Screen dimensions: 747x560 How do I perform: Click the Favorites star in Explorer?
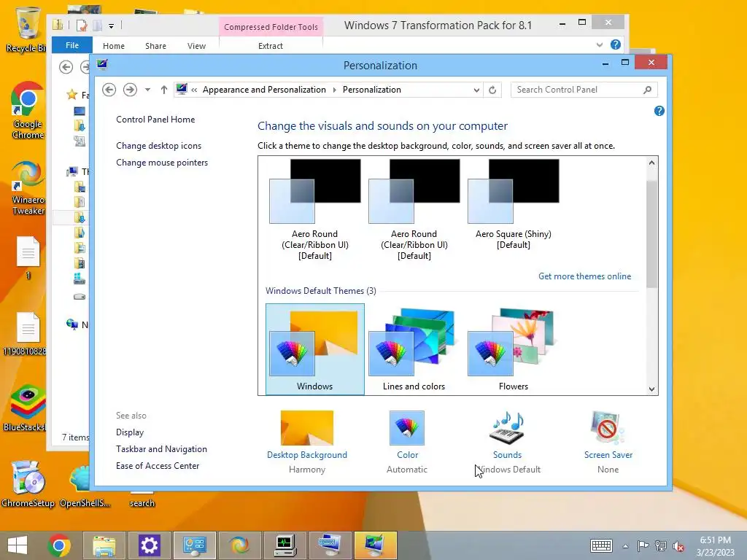click(x=72, y=94)
